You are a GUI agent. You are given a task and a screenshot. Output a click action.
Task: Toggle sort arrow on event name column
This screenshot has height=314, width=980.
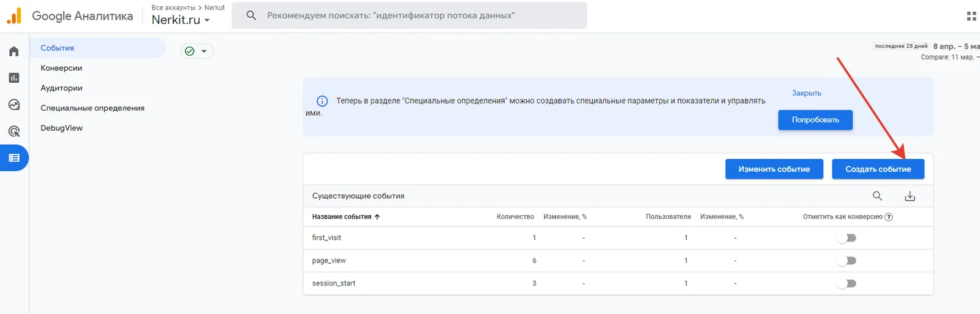[x=377, y=217]
